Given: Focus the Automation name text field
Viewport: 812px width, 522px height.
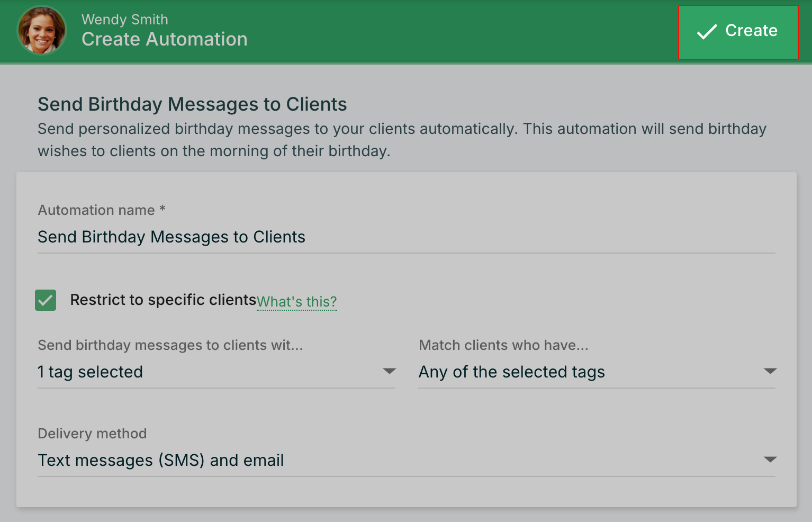Looking at the screenshot, I should (405, 237).
